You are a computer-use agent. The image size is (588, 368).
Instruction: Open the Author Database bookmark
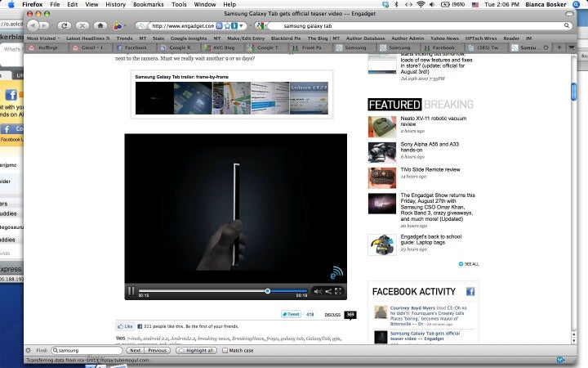tap(365, 38)
